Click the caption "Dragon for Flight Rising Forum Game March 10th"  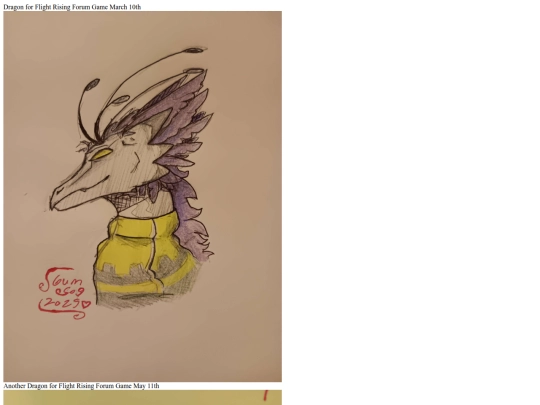point(72,7)
